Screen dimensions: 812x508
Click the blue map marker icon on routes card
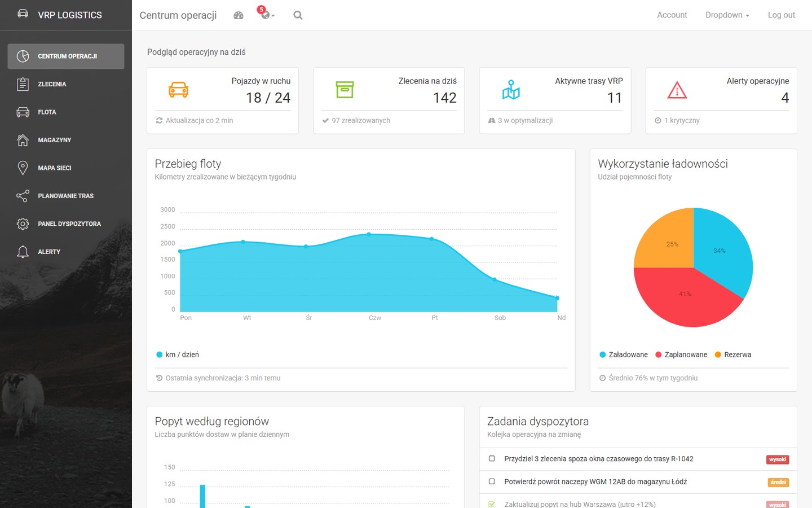511,90
